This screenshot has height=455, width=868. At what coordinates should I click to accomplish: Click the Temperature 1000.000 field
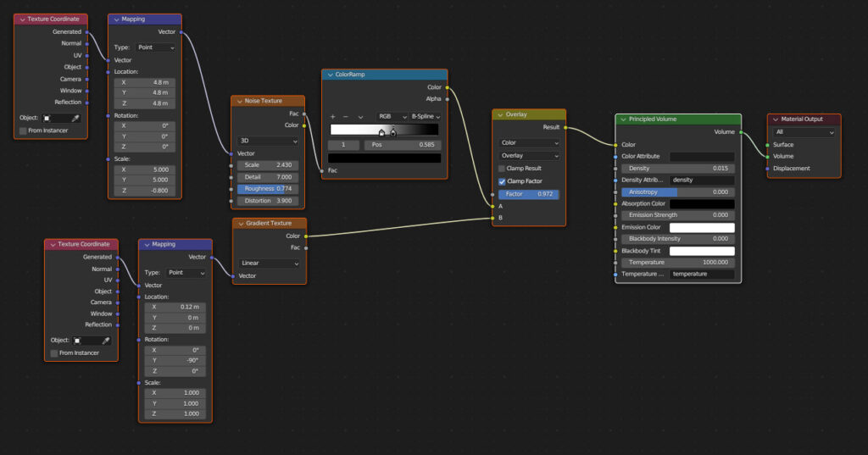point(678,263)
